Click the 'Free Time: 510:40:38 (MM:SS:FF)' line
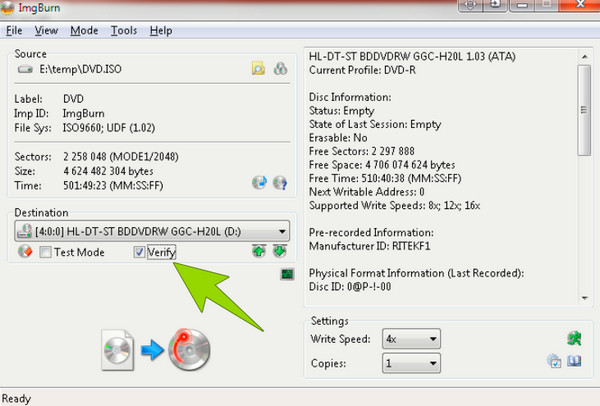Screen dimensions: 600x406 pos(385,178)
